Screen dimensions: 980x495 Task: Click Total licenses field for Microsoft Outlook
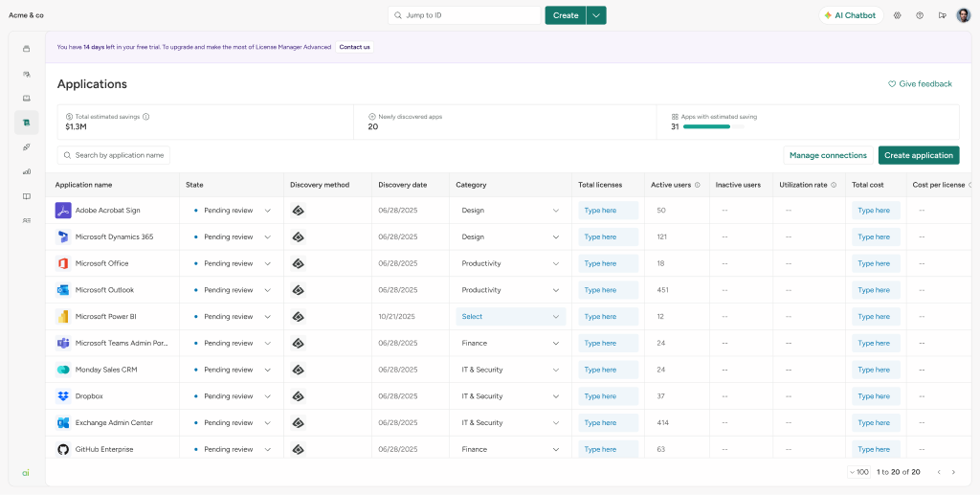pos(609,290)
